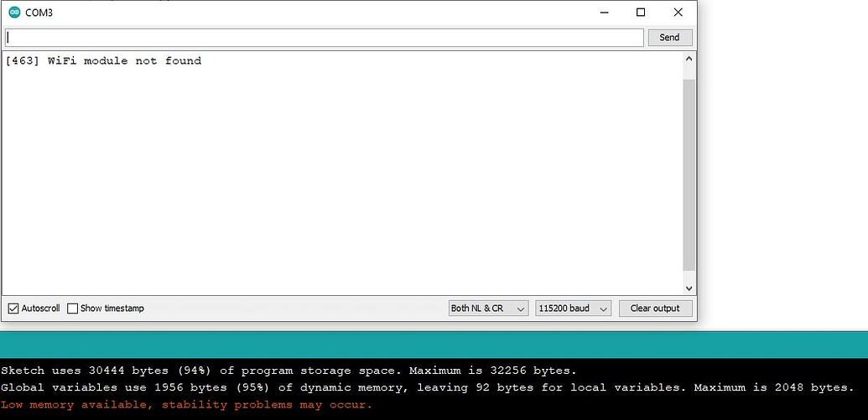Focus the serial message input field
Image resolution: width=868 pixels, height=420 pixels.
click(x=325, y=38)
